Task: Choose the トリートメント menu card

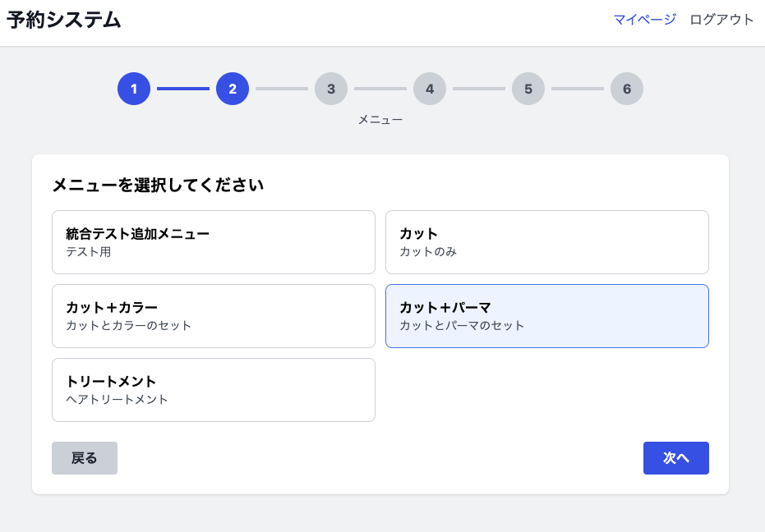Action: (x=214, y=390)
